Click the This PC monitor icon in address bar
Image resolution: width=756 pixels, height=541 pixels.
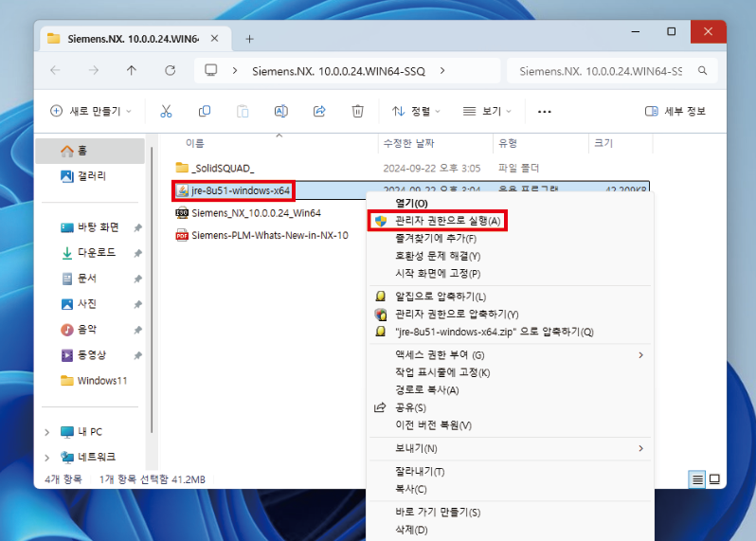tap(210, 70)
